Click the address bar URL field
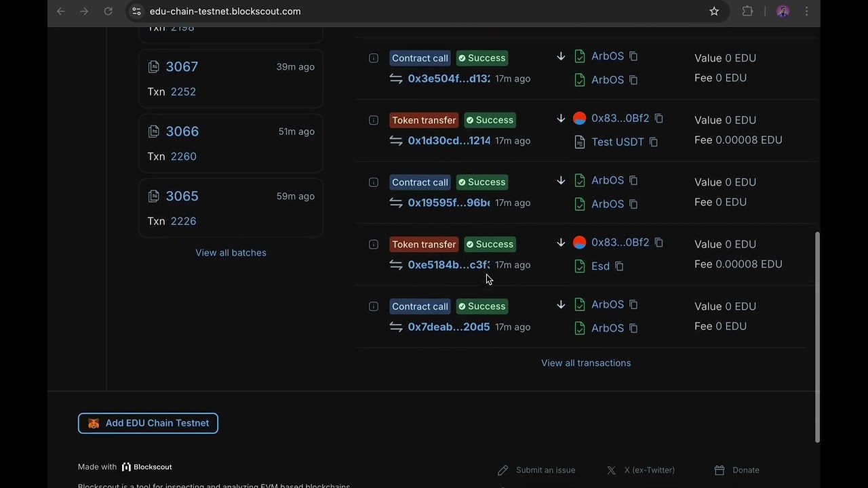 (427, 12)
